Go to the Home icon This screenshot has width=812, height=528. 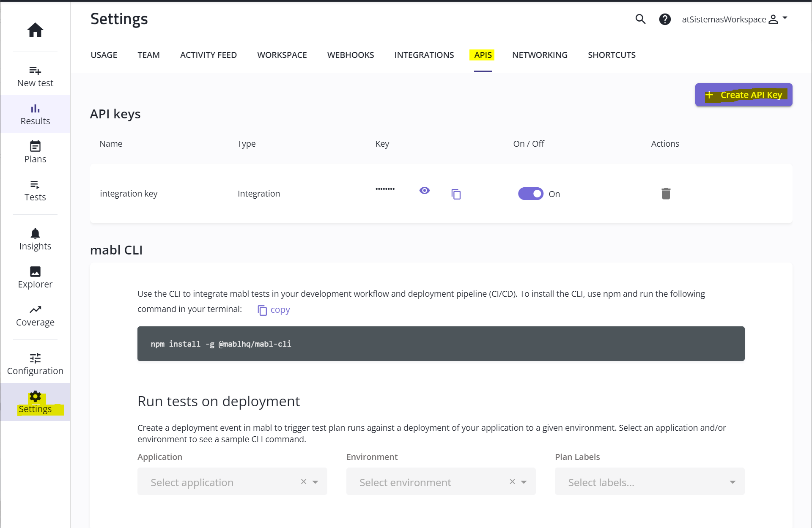(x=35, y=30)
